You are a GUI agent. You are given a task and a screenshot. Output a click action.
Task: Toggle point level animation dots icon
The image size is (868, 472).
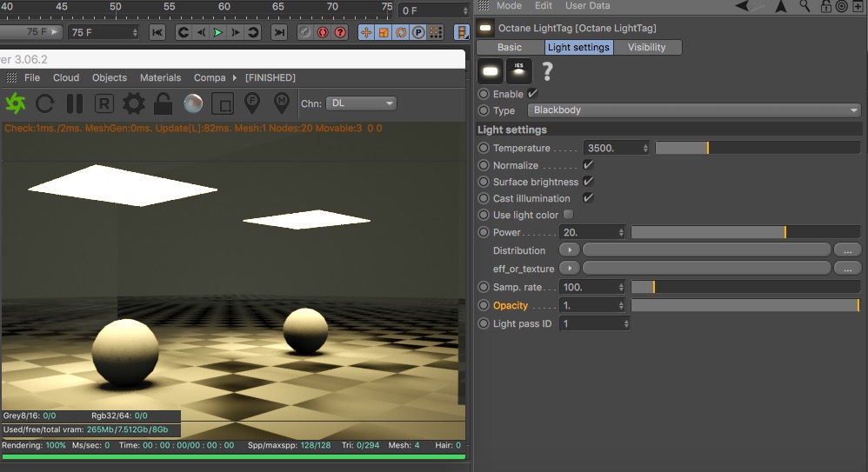click(437, 32)
